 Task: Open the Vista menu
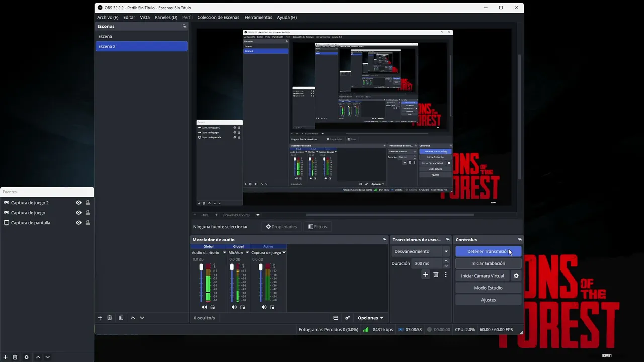tap(145, 17)
